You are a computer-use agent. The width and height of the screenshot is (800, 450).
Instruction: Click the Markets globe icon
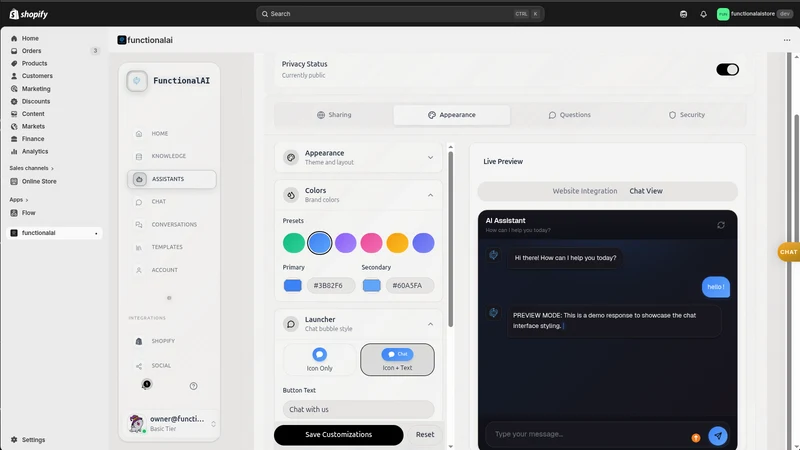click(x=14, y=126)
